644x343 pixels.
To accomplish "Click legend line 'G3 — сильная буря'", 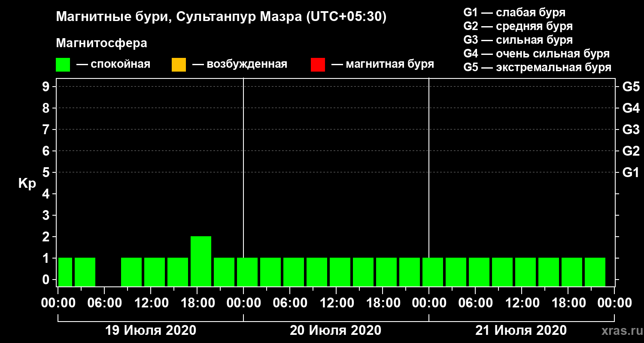I will [x=518, y=40].
